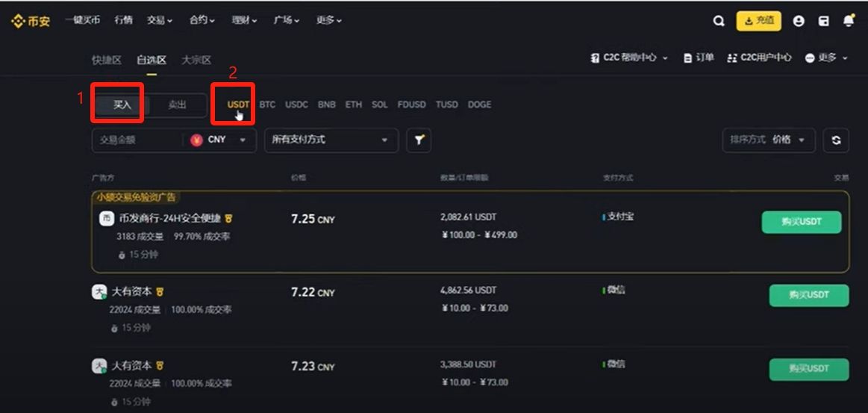868x413 pixels.
Task: Switch to 买入 buy mode
Action: [122, 105]
